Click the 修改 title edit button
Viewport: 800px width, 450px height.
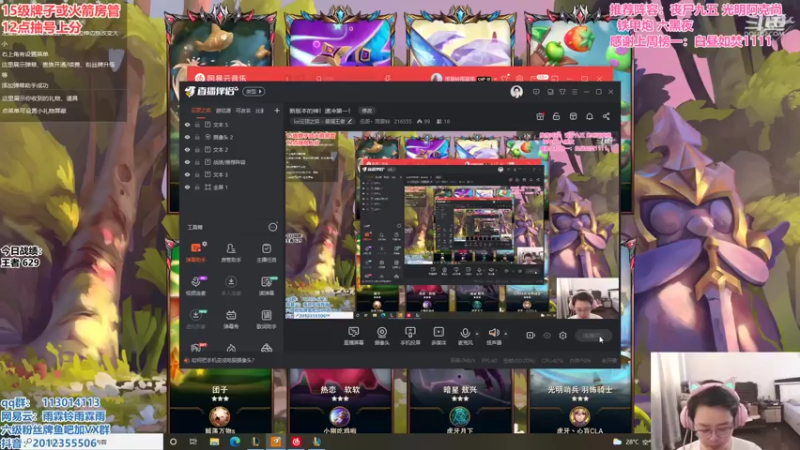click(x=367, y=111)
